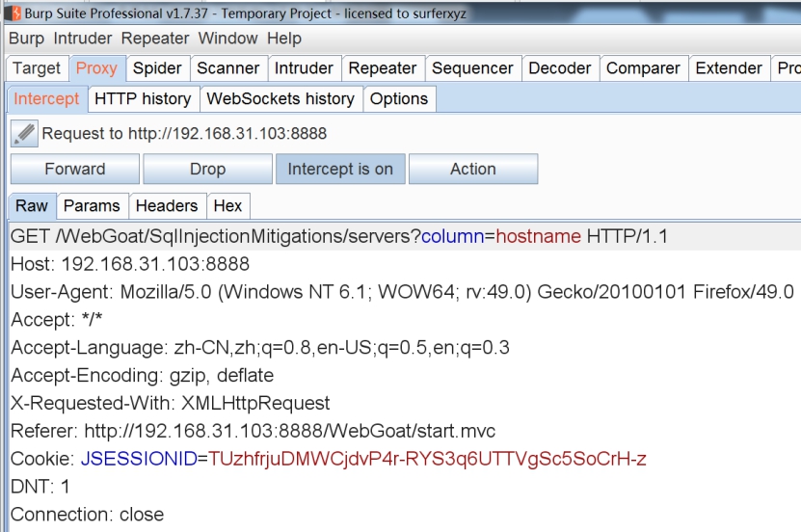Switch to the Params view tab

[92, 205]
